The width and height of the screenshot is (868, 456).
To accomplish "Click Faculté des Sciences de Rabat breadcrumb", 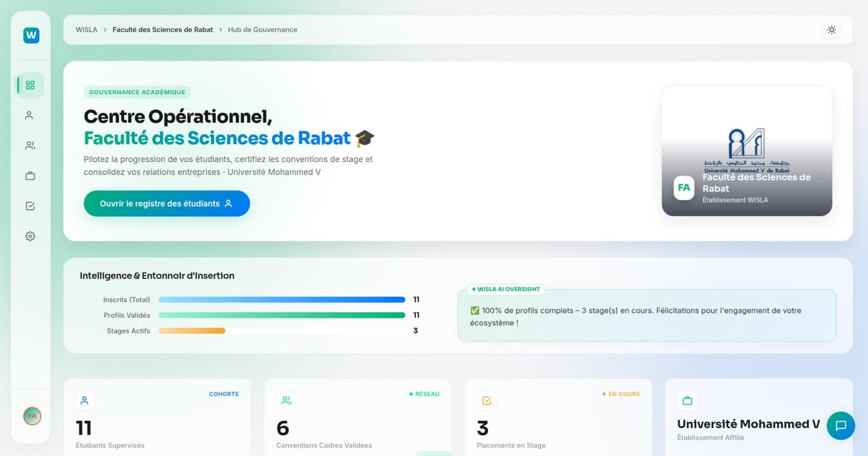I will pos(163,30).
